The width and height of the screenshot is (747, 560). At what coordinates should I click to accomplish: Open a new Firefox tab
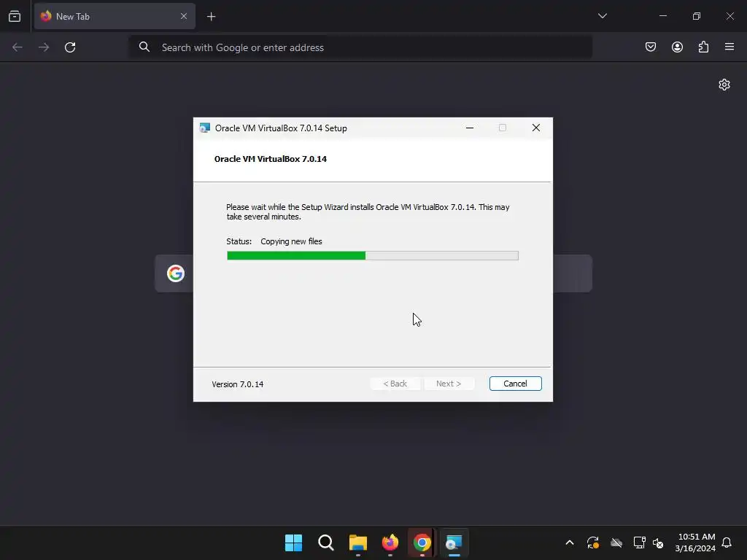[x=211, y=17]
